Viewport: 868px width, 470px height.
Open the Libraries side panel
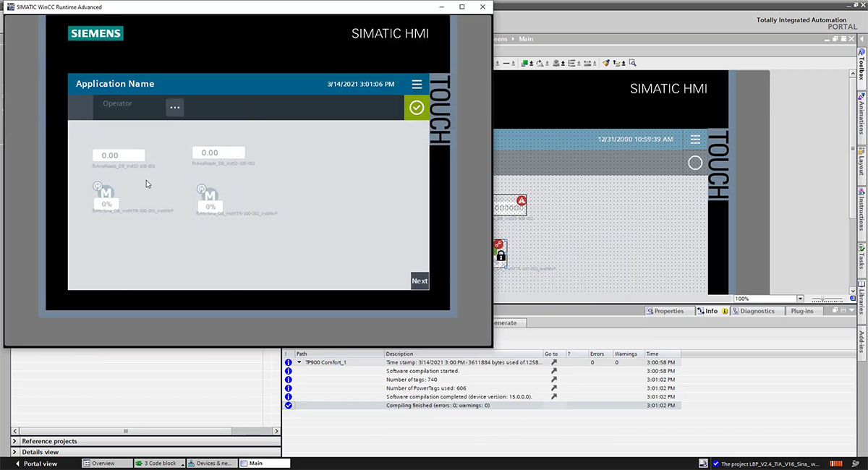point(861,301)
